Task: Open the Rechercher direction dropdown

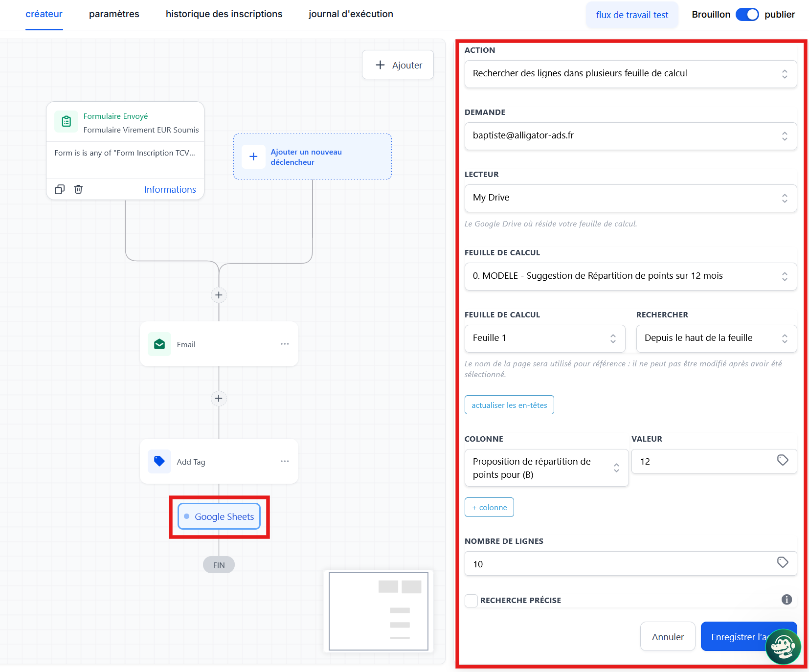Action: coord(717,338)
